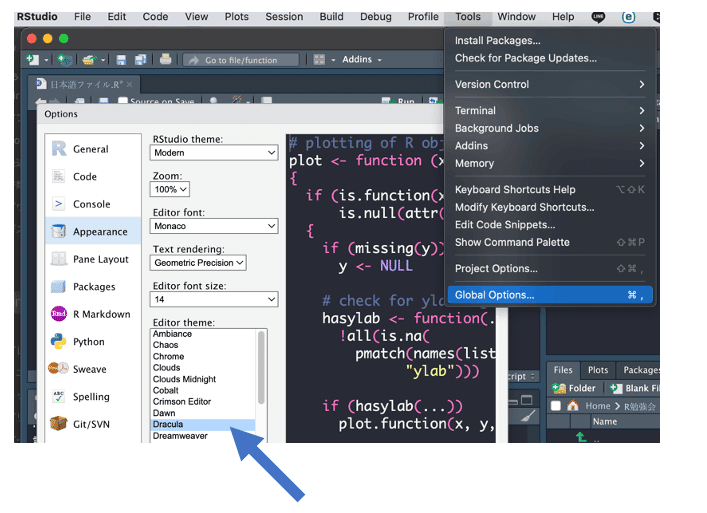Open Console options category

(93, 204)
